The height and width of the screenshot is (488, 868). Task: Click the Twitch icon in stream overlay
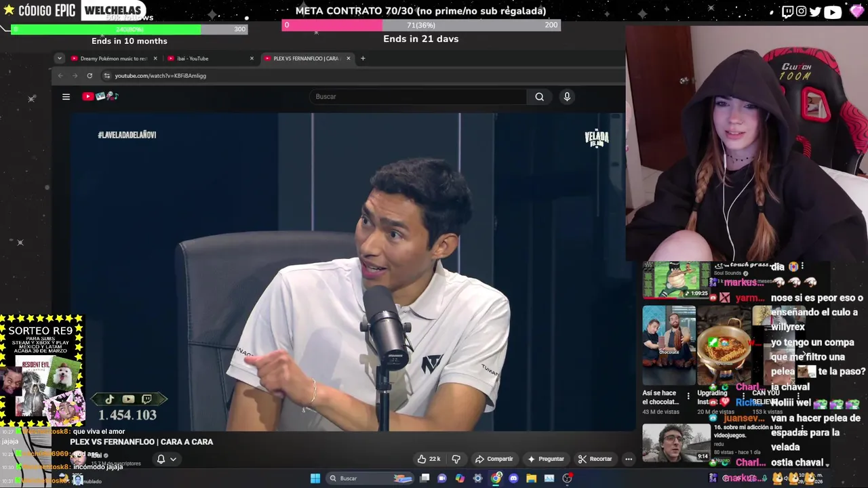[787, 11]
